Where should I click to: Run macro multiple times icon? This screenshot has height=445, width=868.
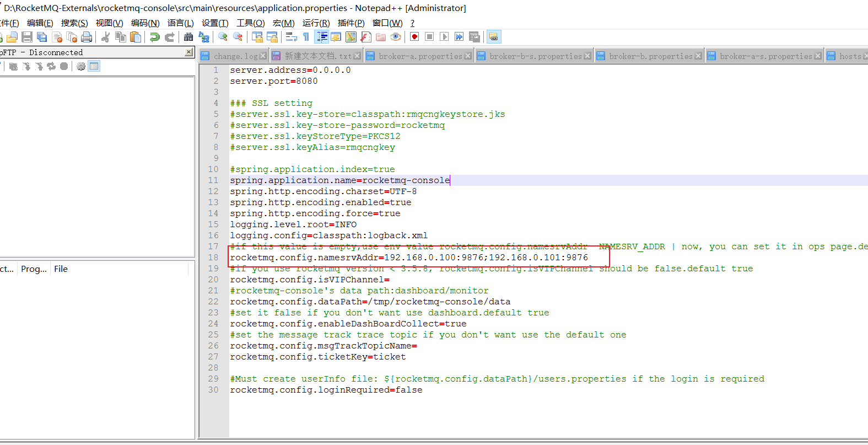459,37
